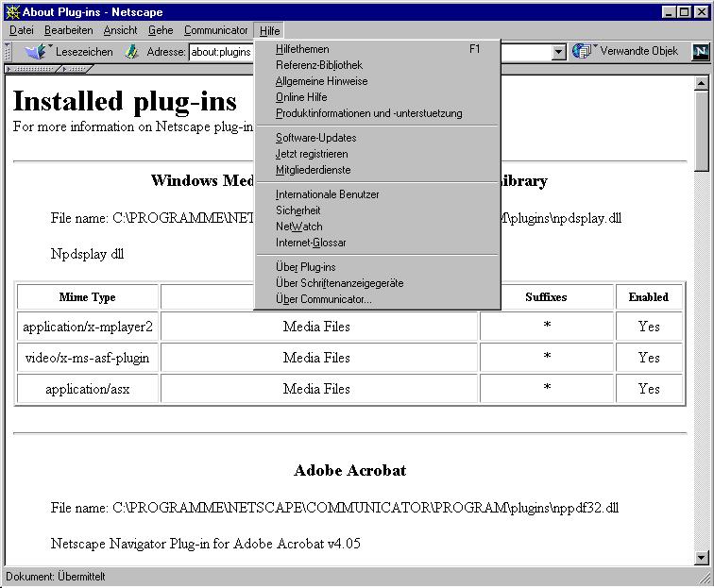714x588 pixels.
Task: Click the Adobe Acrobat heading
Action: point(350,470)
